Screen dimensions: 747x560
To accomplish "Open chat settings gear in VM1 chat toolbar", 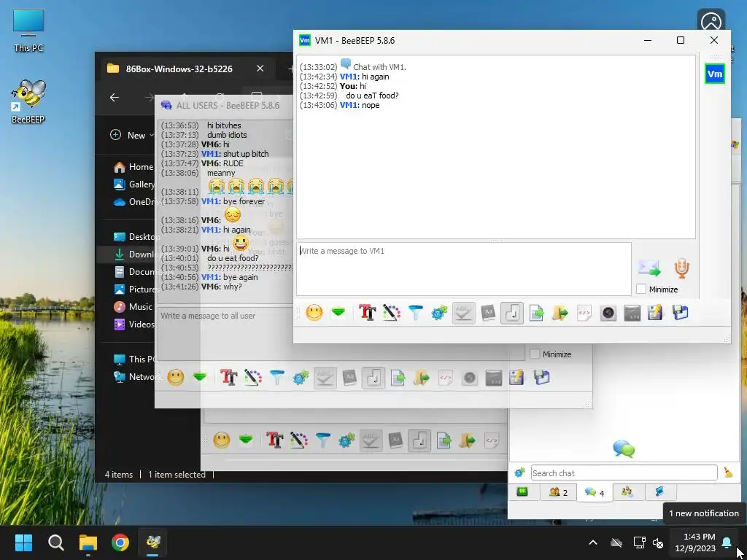I will (x=439, y=313).
